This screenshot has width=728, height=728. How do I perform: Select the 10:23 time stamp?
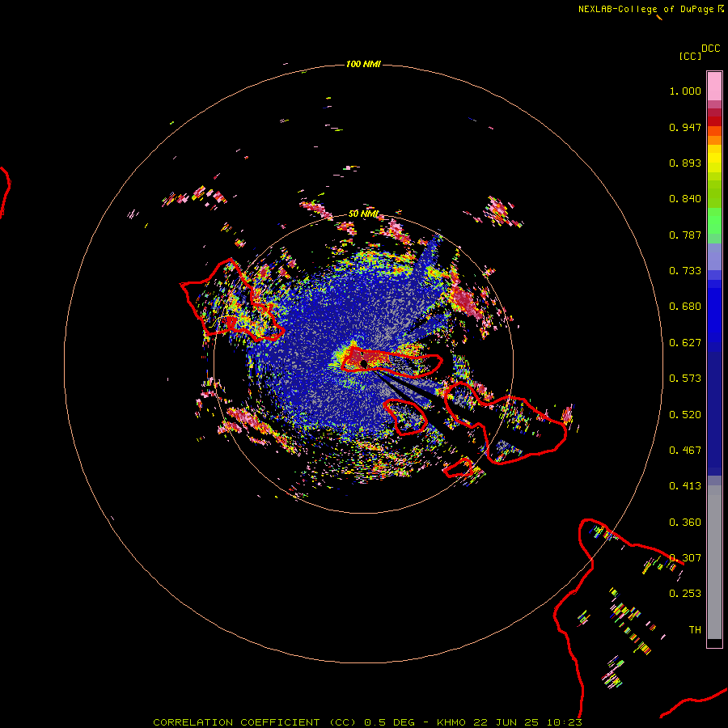click(x=564, y=722)
